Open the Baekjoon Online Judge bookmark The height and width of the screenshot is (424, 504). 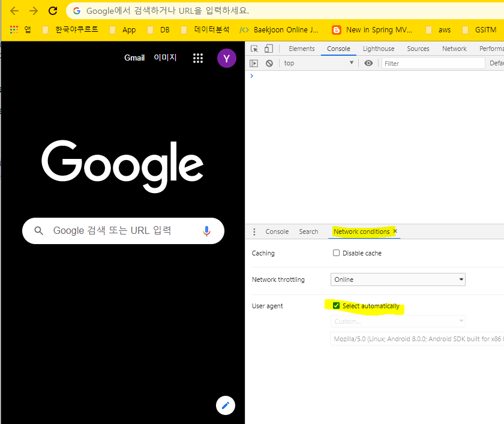click(x=279, y=30)
